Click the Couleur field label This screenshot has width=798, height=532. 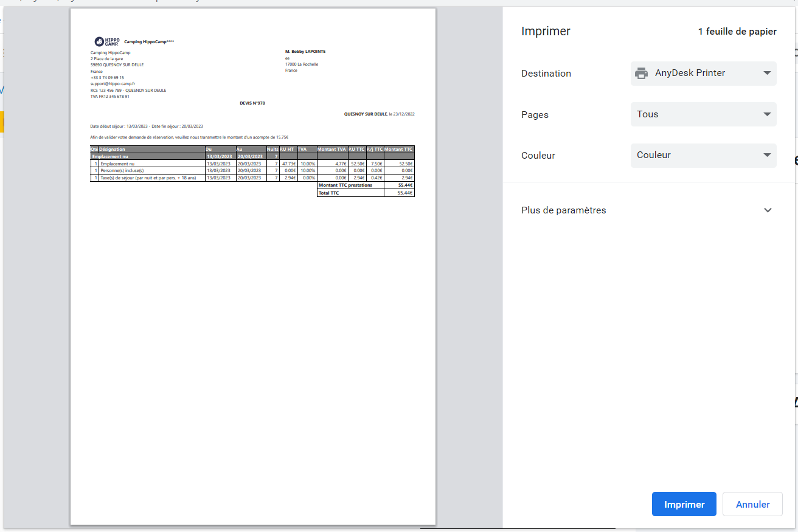pos(538,155)
